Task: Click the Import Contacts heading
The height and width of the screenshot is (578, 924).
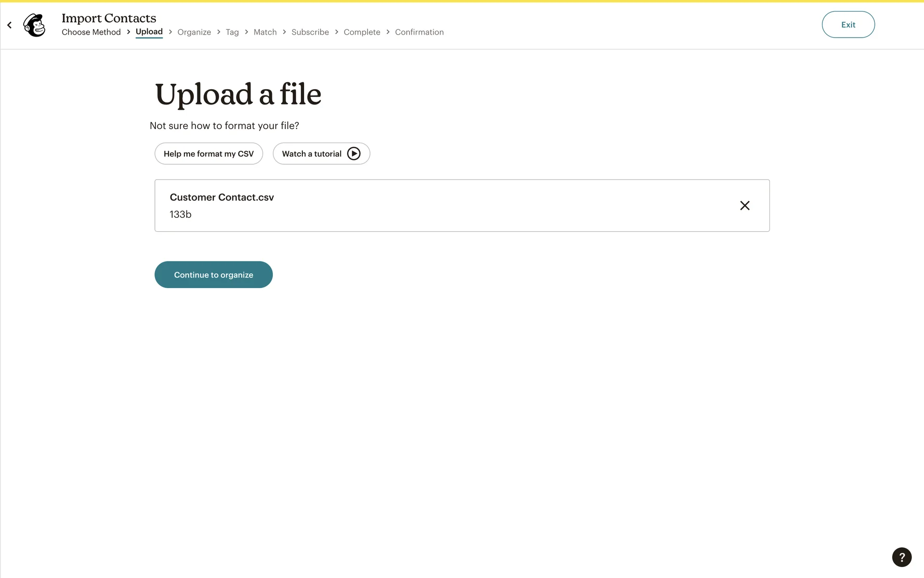Action: click(x=109, y=18)
